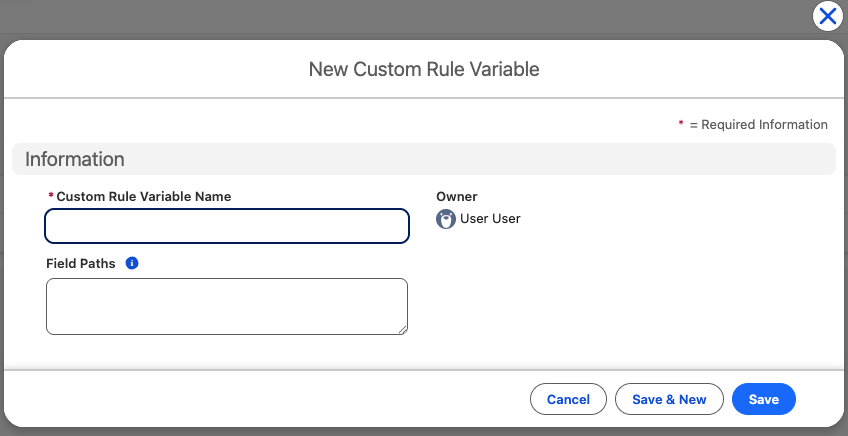Click the Field Paths info icon
Screen dimensions: 848x436
(x=132, y=264)
